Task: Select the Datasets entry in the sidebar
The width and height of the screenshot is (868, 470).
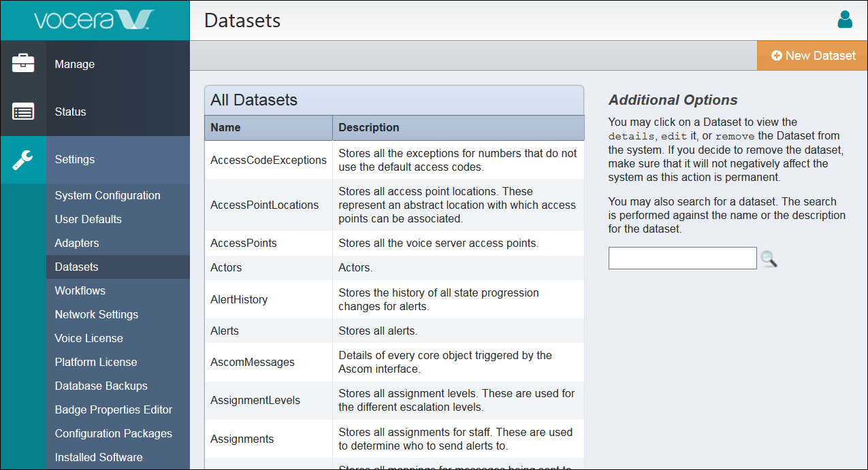Action: (x=76, y=267)
